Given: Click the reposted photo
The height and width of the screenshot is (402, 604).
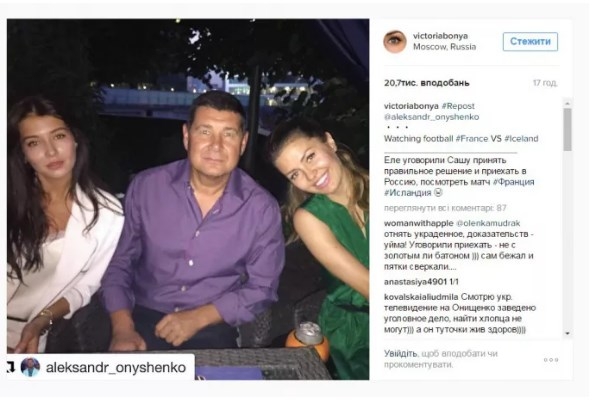Looking at the screenshot, I should click(x=188, y=199).
